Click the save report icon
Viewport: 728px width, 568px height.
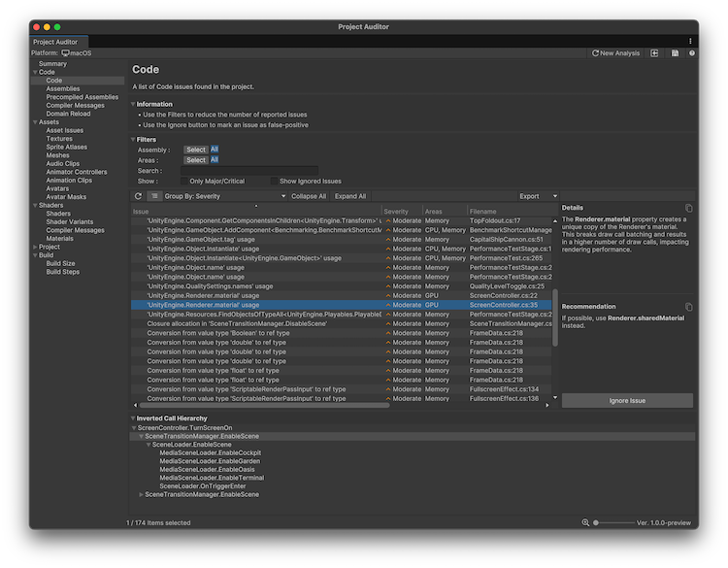pyautogui.click(x=675, y=53)
